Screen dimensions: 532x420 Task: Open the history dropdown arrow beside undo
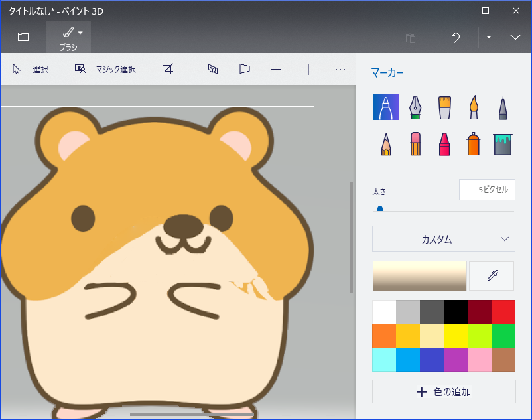(489, 37)
